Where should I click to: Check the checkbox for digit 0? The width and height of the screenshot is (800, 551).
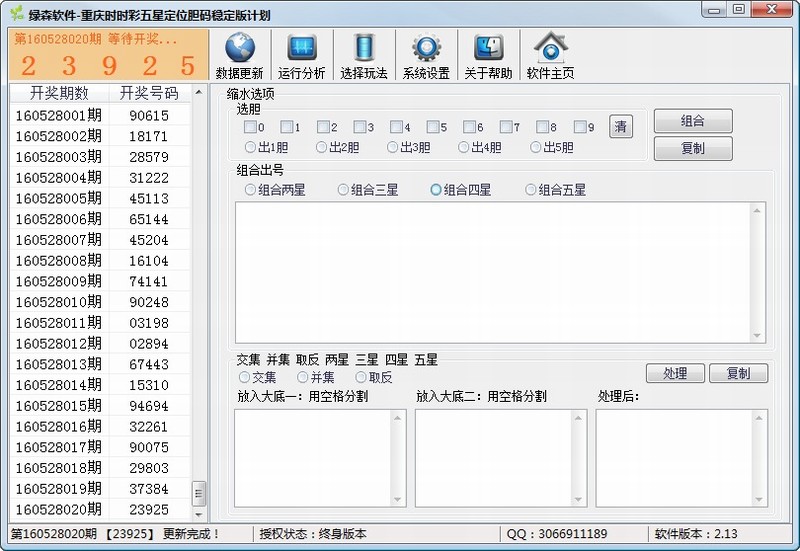coord(250,127)
